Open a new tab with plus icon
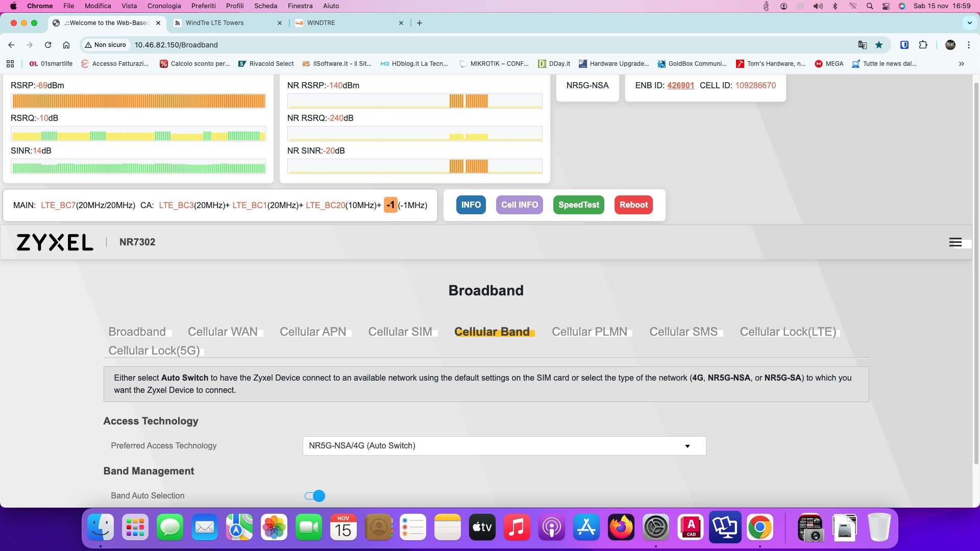The width and height of the screenshot is (980, 551). click(x=420, y=23)
